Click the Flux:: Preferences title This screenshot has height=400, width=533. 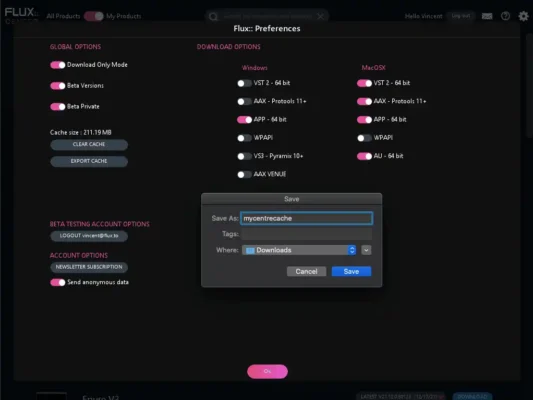pos(267,29)
